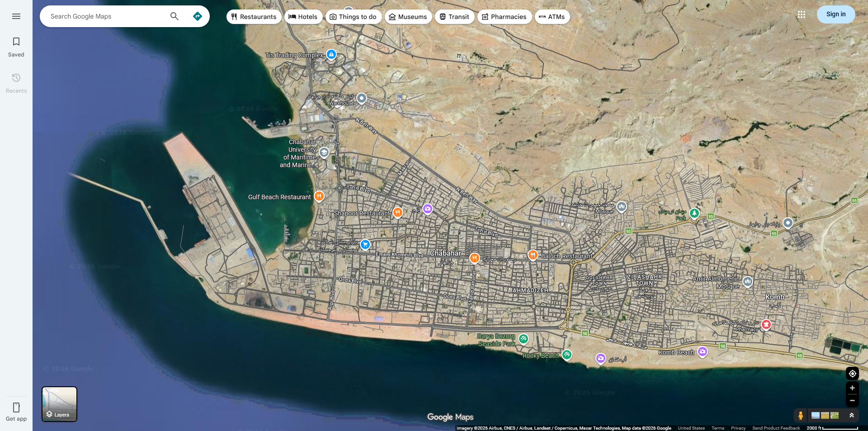Expand the imagery options strip
The image size is (868, 431).
(852, 415)
